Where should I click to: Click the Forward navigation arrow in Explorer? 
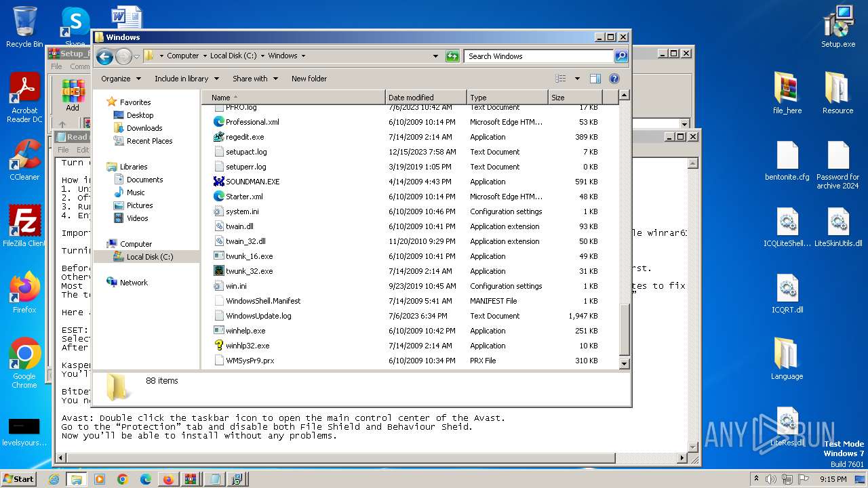click(123, 56)
